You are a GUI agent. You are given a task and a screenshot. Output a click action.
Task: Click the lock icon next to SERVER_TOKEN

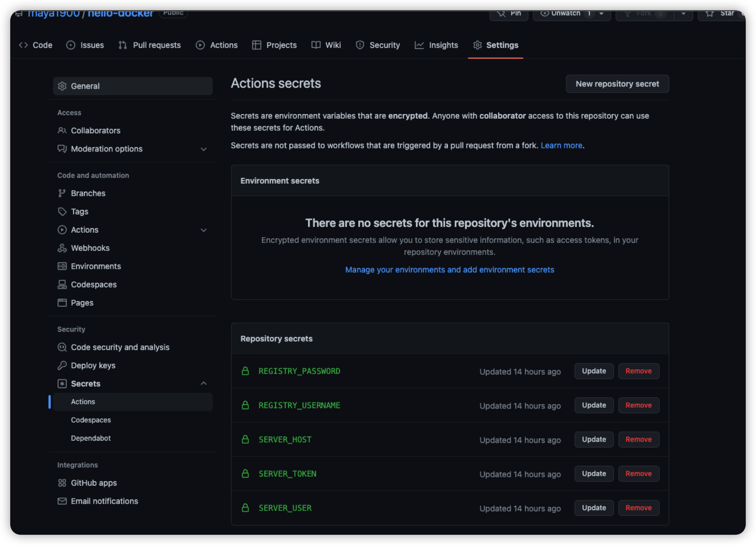coord(245,474)
